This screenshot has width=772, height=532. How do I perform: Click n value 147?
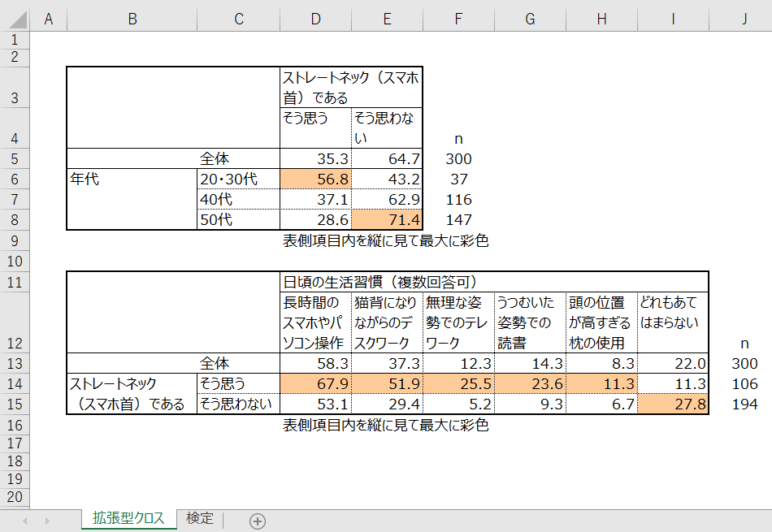pyautogui.click(x=458, y=219)
